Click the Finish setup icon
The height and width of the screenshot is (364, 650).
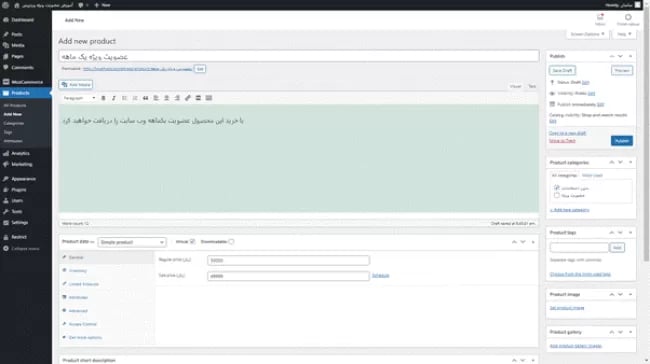tap(628, 19)
